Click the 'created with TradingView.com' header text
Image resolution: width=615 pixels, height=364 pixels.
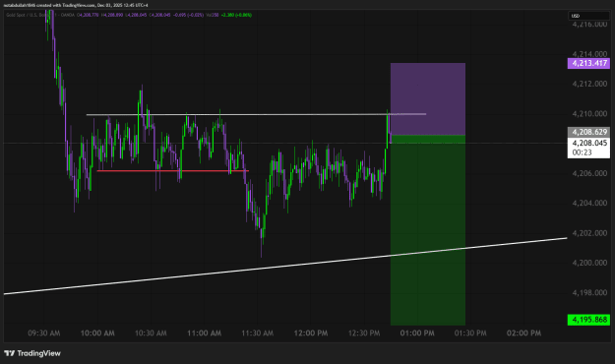click(66, 5)
